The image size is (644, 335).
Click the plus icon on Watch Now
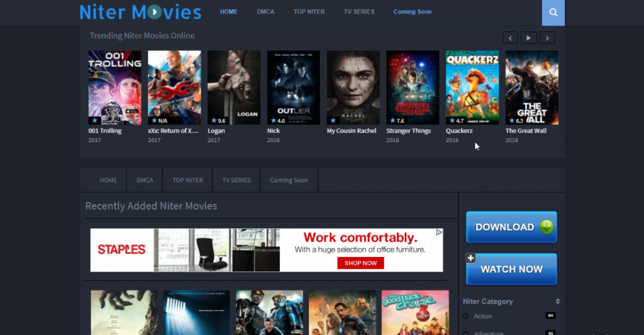[470, 258]
